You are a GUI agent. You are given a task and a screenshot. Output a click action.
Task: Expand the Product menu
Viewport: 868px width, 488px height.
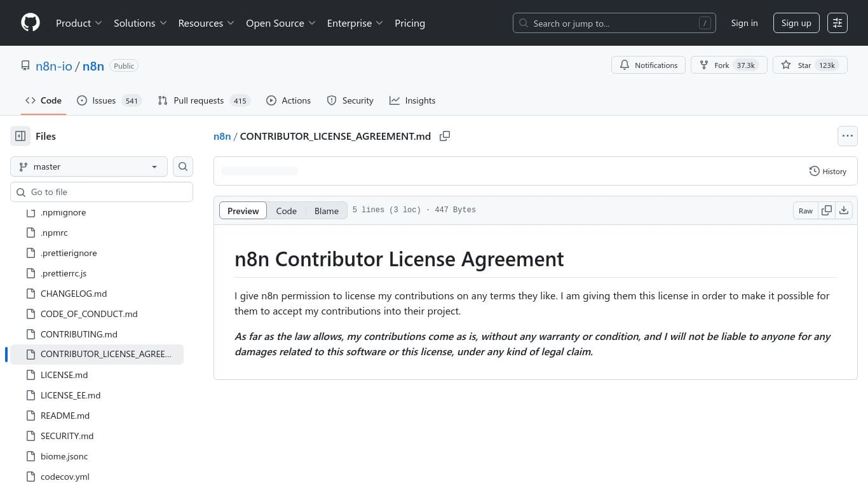pyautogui.click(x=79, y=23)
